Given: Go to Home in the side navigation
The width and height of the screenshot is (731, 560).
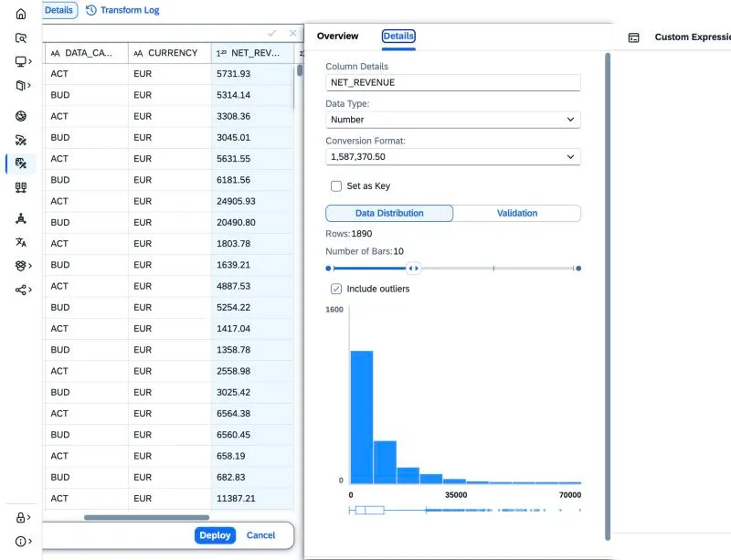Looking at the screenshot, I should click(21, 14).
